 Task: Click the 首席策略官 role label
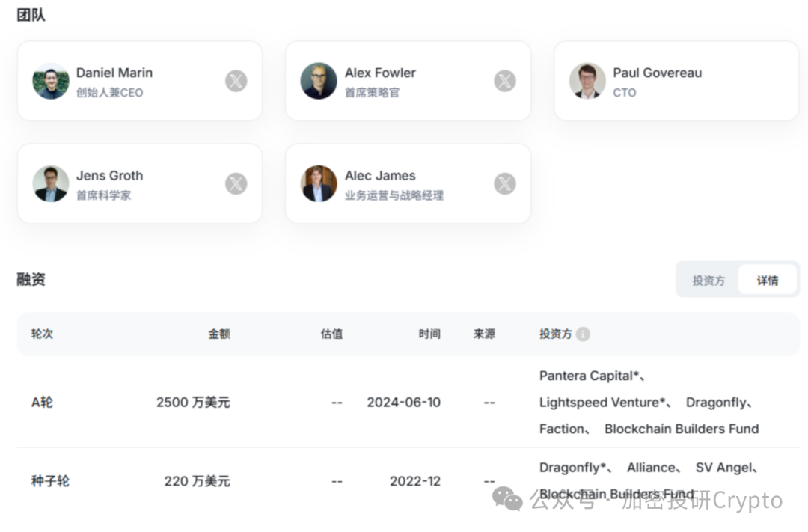pyautogui.click(x=372, y=92)
